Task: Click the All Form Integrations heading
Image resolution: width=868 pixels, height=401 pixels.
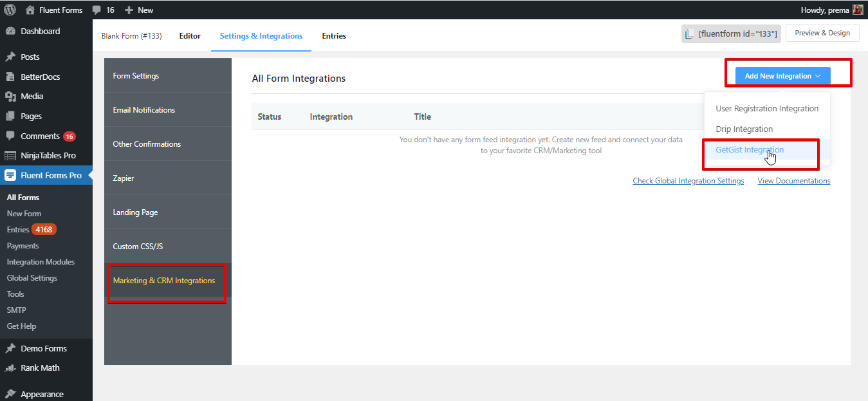Action: (299, 79)
